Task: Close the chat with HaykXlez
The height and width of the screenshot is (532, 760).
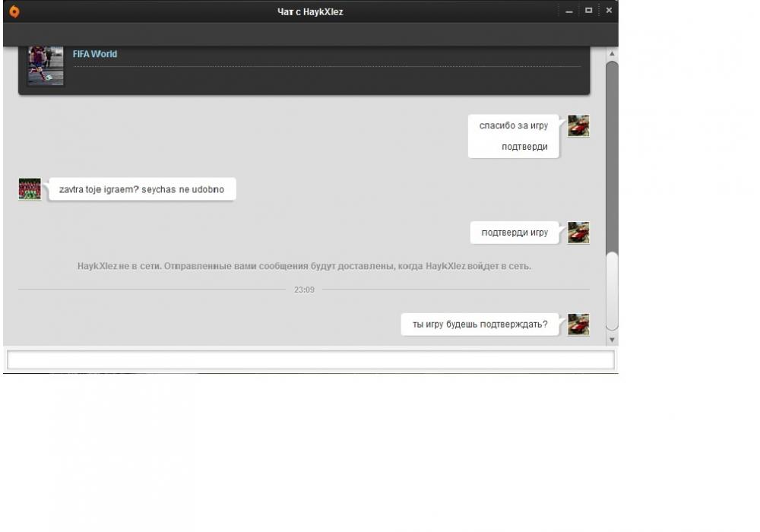Action: (609, 11)
